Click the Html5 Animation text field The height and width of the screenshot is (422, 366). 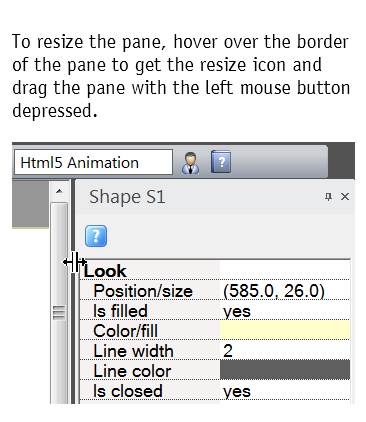point(93,162)
